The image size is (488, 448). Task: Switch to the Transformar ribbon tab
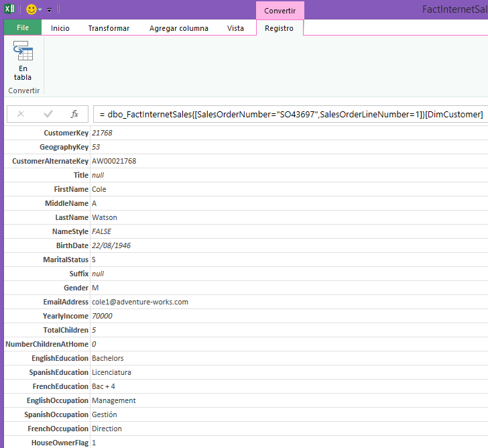click(x=109, y=28)
